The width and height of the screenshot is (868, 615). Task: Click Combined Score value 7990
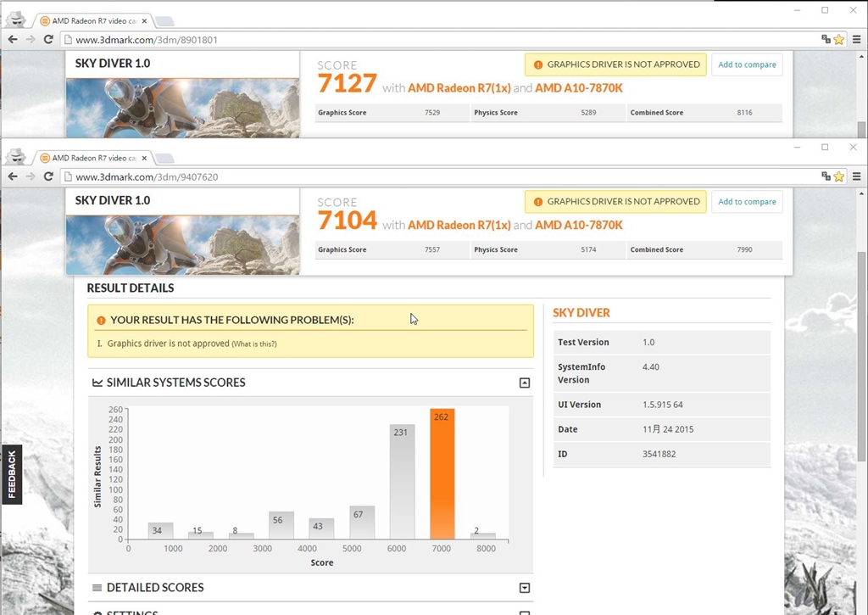pyautogui.click(x=744, y=250)
